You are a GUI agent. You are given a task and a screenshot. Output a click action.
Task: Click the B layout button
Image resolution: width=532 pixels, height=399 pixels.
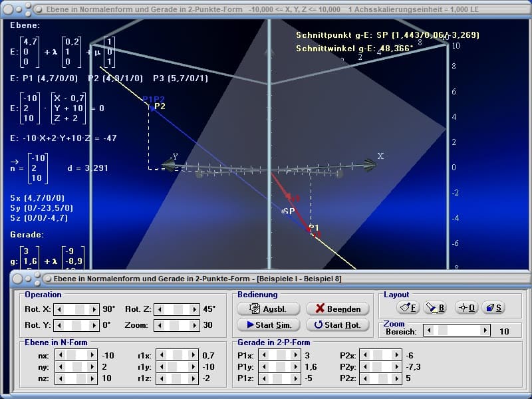pyautogui.click(x=436, y=308)
